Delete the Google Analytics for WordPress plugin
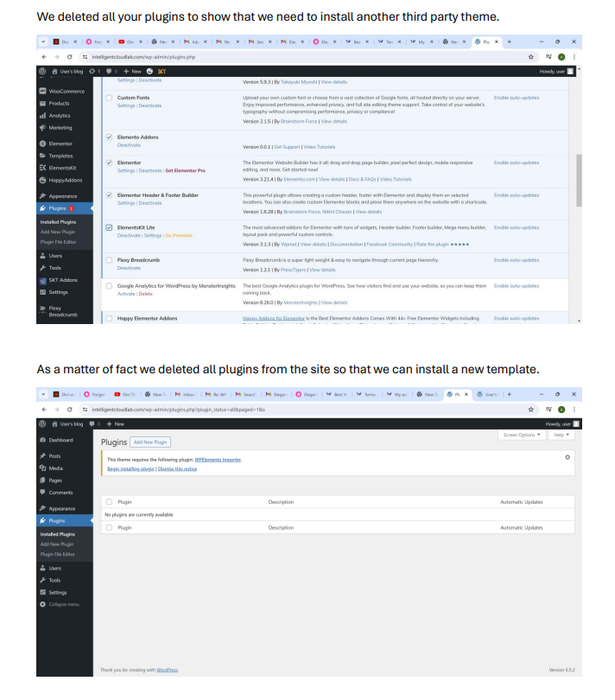The image size is (615, 700). coord(145,294)
